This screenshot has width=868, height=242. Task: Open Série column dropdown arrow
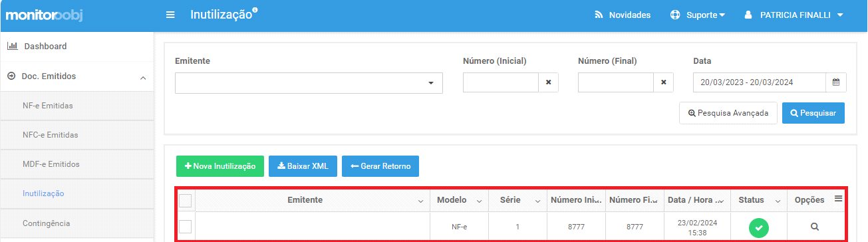[537, 201]
